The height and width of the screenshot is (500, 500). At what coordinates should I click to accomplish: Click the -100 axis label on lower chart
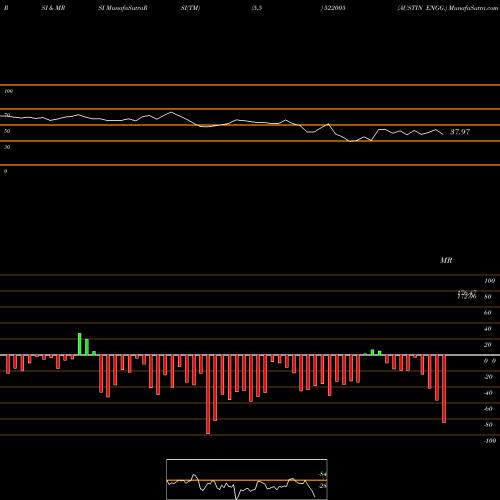[490, 441]
